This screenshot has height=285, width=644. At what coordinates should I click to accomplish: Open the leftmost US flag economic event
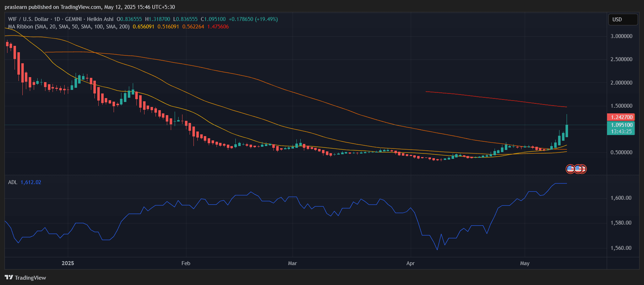point(570,169)
